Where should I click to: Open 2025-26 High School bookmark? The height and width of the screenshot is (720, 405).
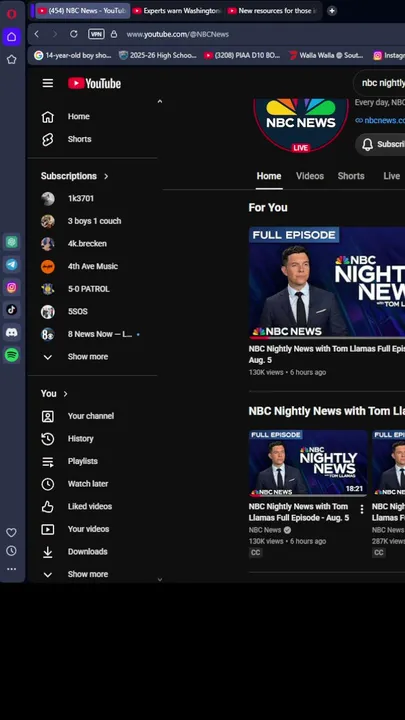pyautogui.click(x=158, y=55)
